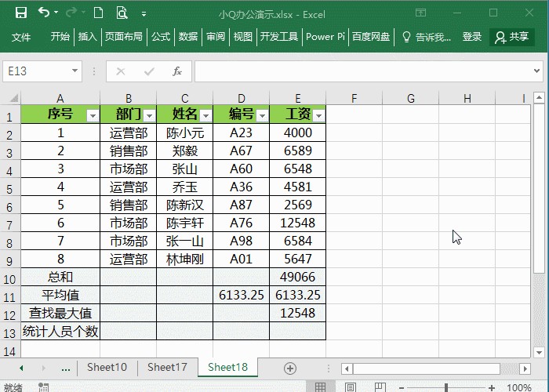Image resolution: width=549 pixels, height=392 pixels.
Task: Add a new sheet with the plus icon
Action: coord(290,368)
